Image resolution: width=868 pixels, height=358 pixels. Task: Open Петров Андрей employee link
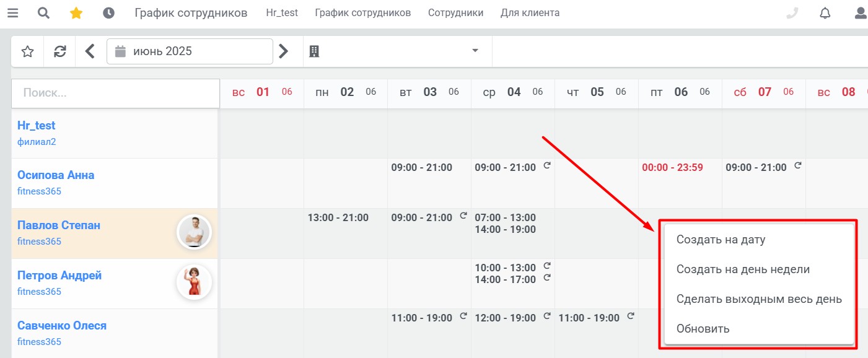click(x=59, y=276)
